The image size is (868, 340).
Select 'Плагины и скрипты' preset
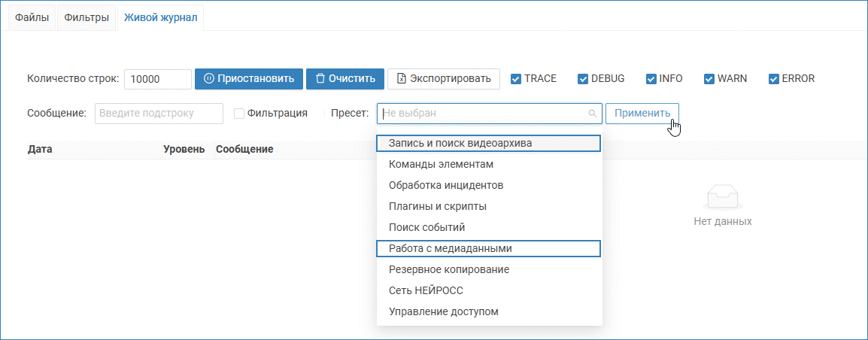pos(437,206)
